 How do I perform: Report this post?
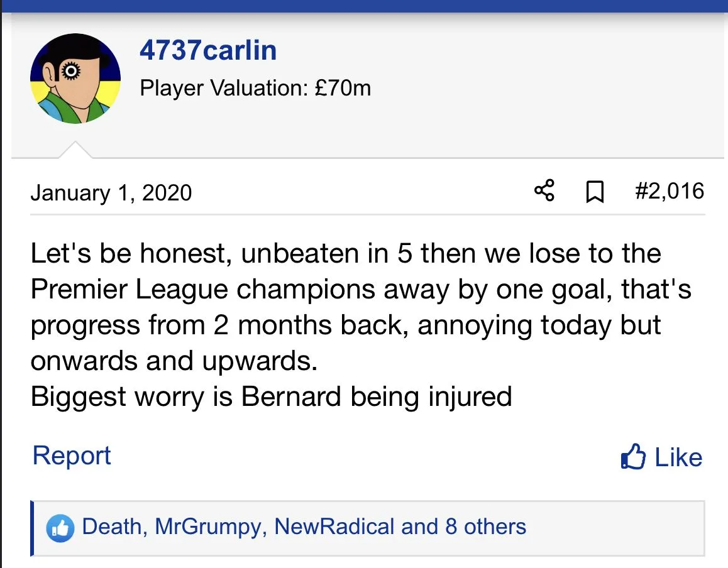tap(72, 456)
